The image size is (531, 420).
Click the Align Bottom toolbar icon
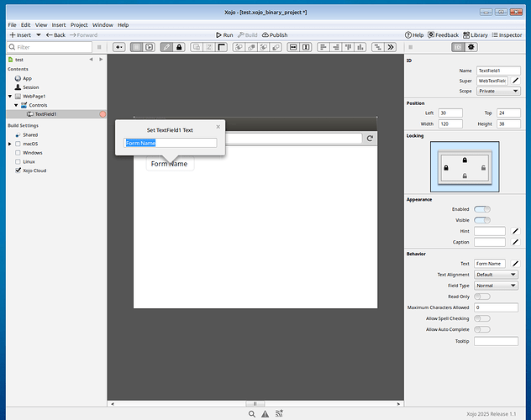pos(360,47)
